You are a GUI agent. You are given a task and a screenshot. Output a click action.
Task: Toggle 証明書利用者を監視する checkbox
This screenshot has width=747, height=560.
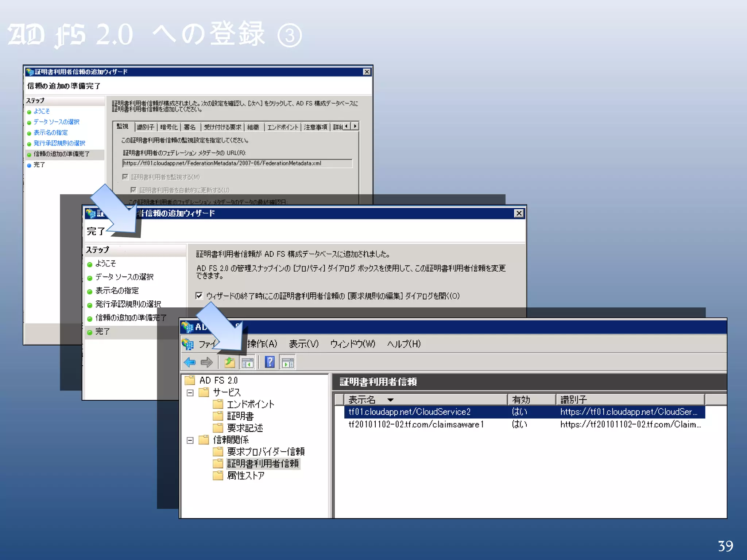125,177
